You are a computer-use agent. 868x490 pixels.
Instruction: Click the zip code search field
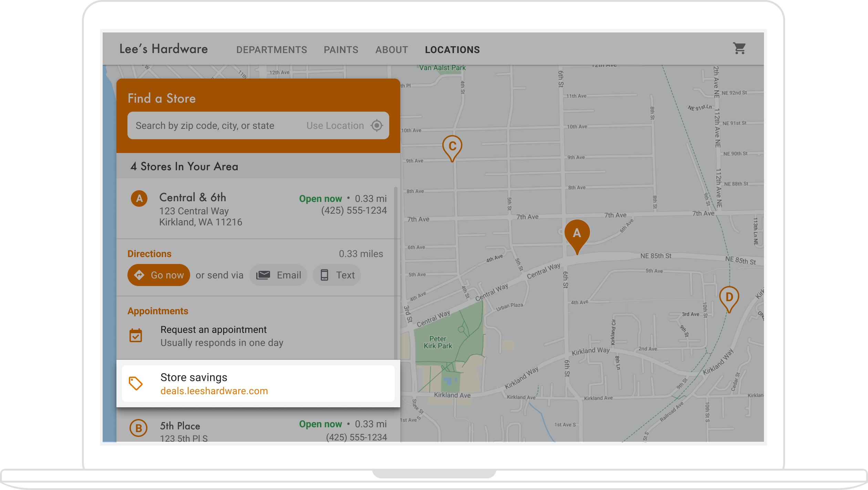[x=205, y=126]
